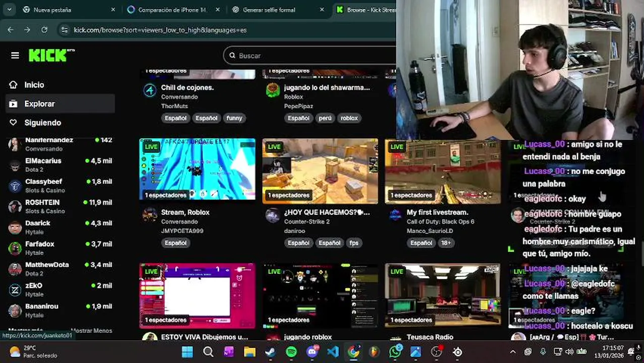Viewport: 644px width, 363px height.
Task: Reload the Kick page
Action: (x=44, y=30)
